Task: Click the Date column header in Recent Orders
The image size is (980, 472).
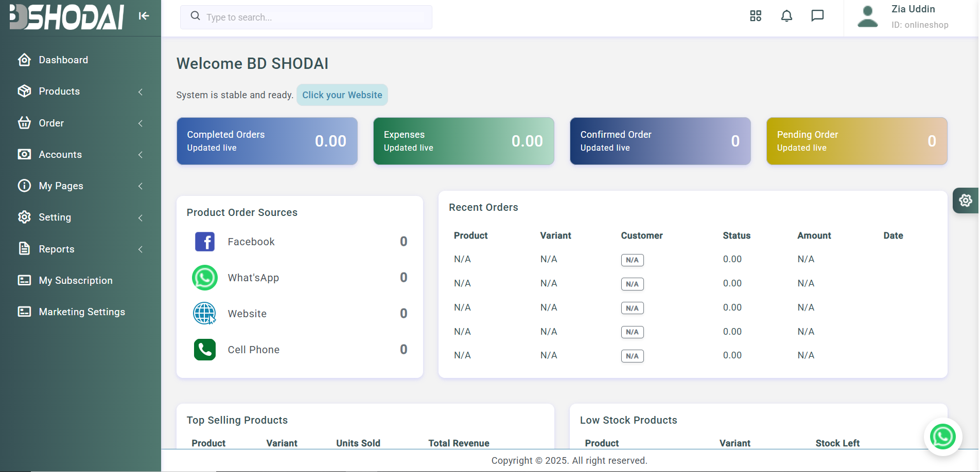Action: tap(894, 235)
